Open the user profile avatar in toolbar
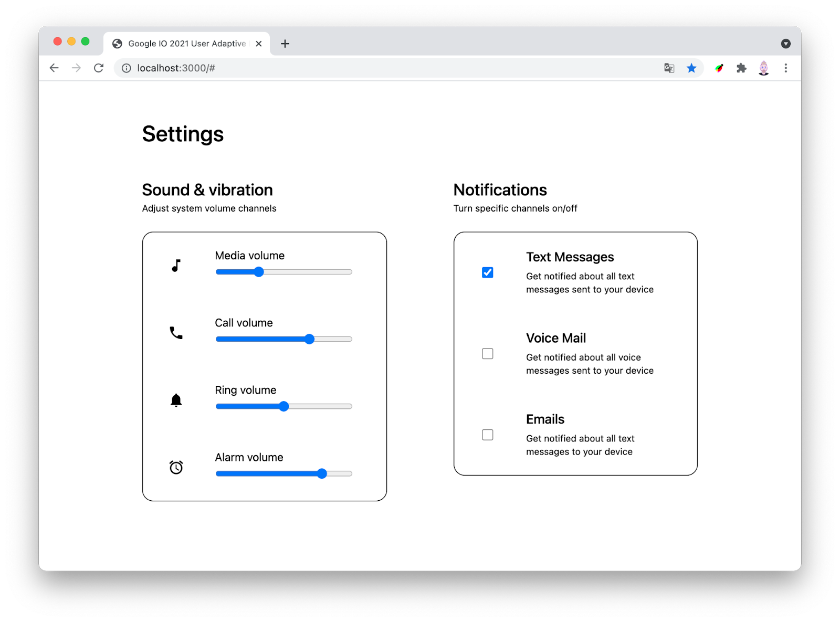Screen dimensions: 840x622 point(764,68)
